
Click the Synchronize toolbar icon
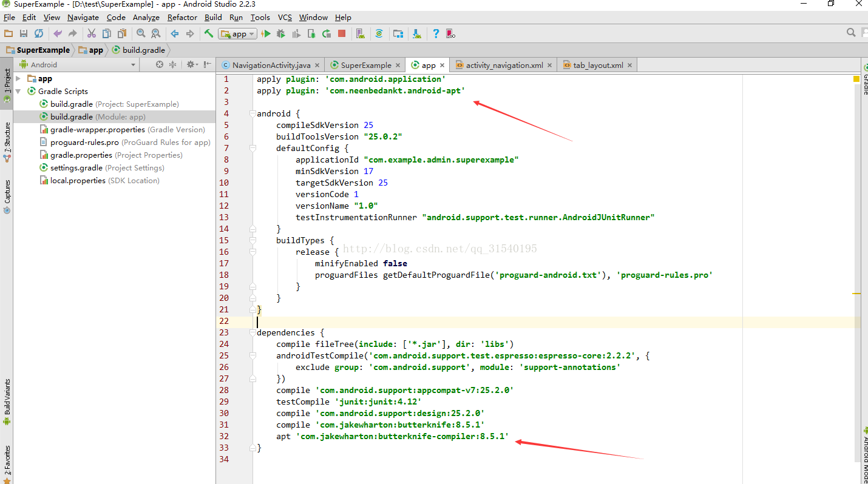pyautogui.click(x=39, y=34)
